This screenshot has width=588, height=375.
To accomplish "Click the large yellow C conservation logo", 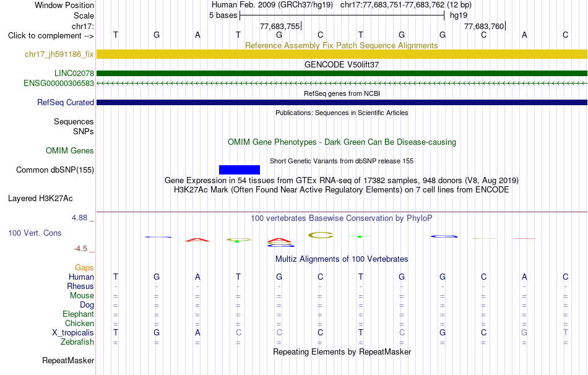I will [321, 235].
